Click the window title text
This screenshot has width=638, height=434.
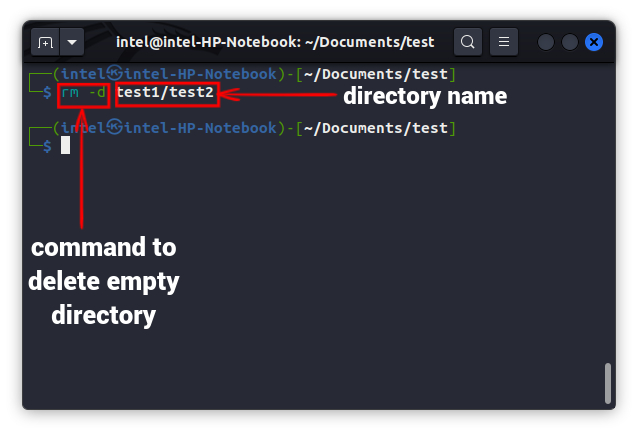point(275,42)
